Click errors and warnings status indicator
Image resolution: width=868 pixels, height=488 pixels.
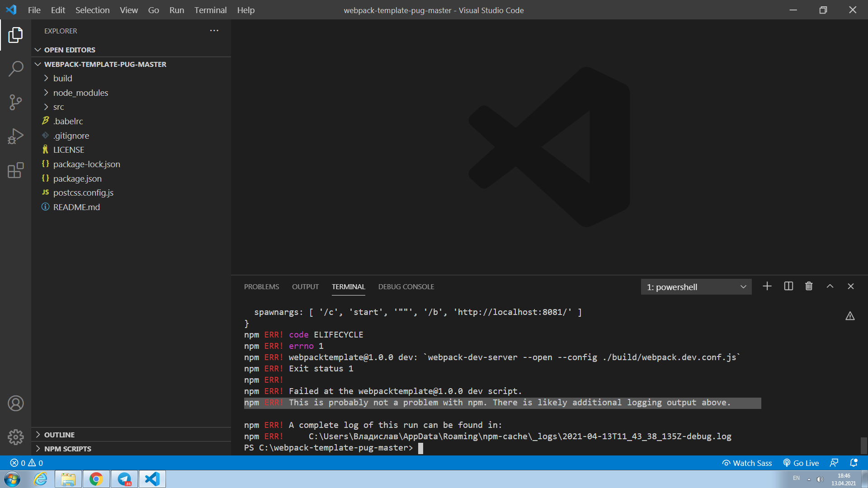[x=27, y=463]
